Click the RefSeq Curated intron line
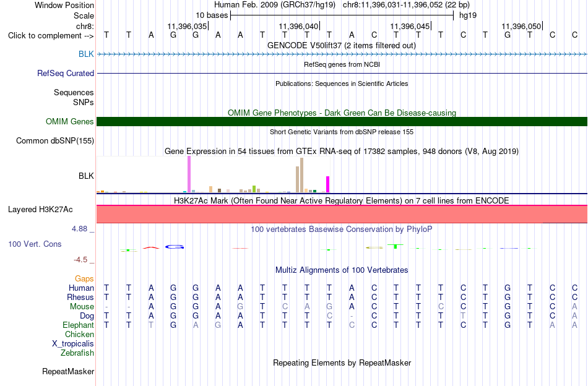This screenshot has width=588, height=386. [x=342, y=73]
